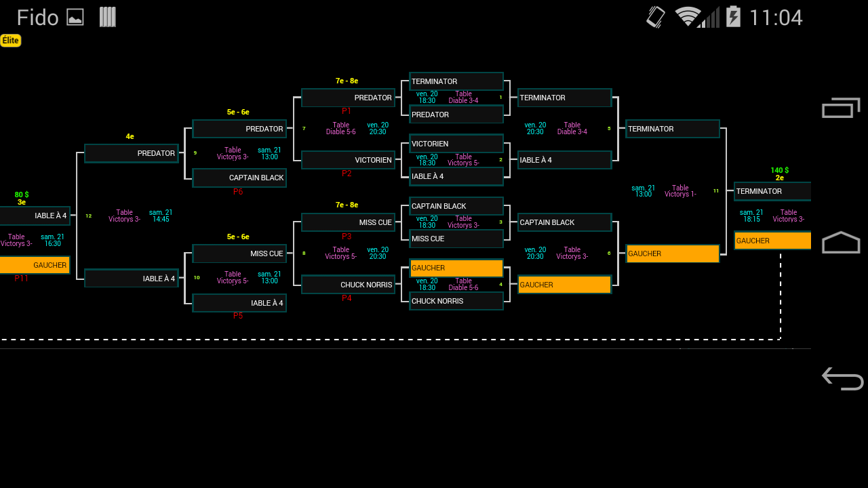This screenshot has width=868, height=488.
Task: Select MISS CUE box in first-round match 3
Action: tap(456, 239)
